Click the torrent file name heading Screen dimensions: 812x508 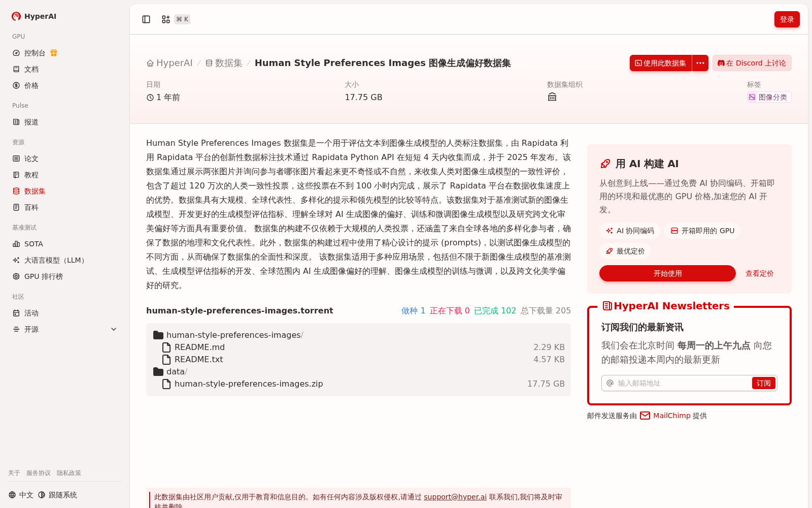240,310
